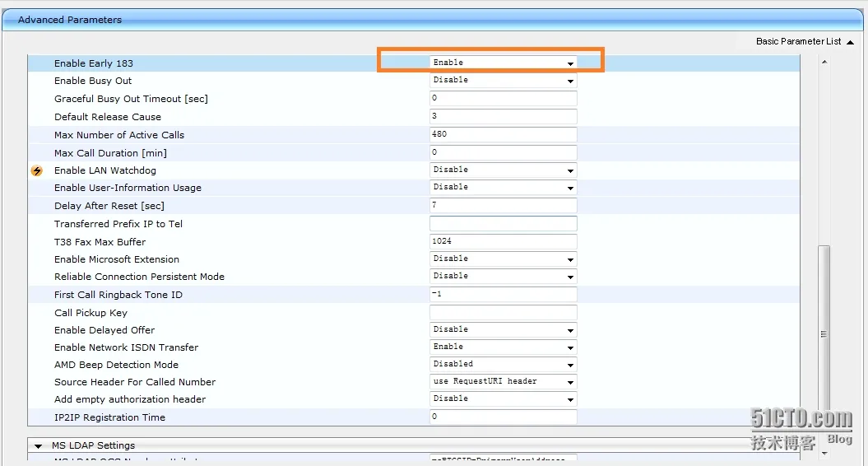Open the Enable Early 183 dropdown
Screen dimensions: 868x466
tap(504, 63)
